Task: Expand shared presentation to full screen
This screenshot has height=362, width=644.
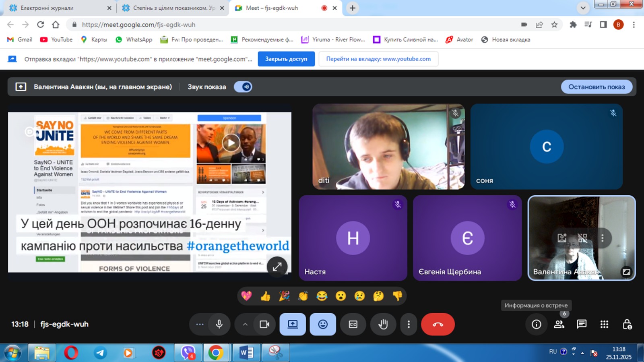Action: 277,266
